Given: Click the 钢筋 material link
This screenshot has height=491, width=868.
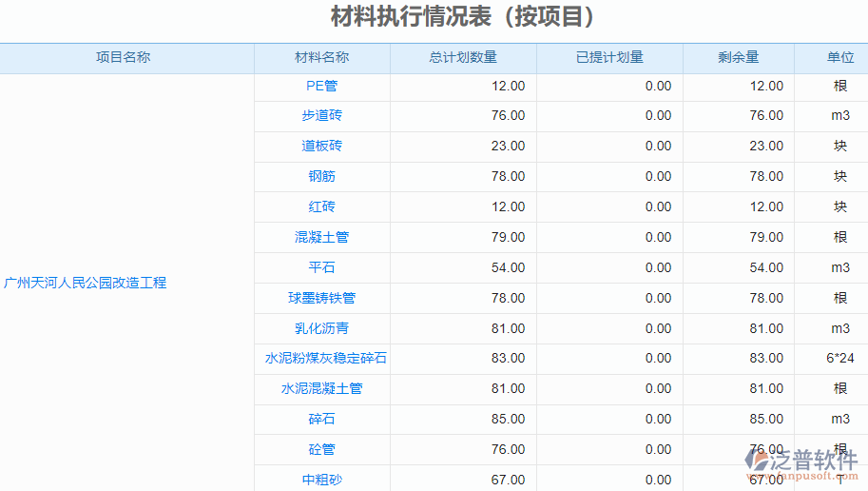Looking at the screenshot, I should coord(321,176).
